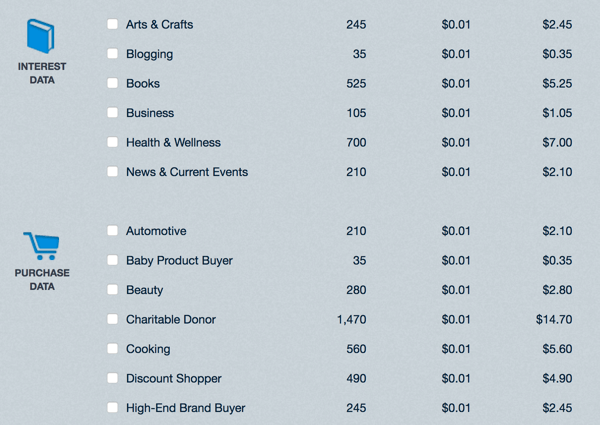Image resolution: width=600 pixels, height=425 pixels.
Task: Tick the Books interest checkbox
Action: point(112,83)
